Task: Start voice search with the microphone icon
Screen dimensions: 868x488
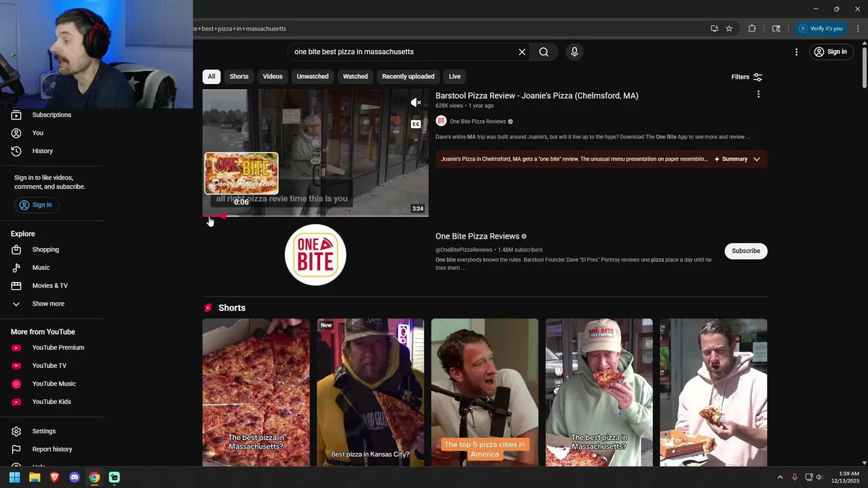Action: click(574, 52)
